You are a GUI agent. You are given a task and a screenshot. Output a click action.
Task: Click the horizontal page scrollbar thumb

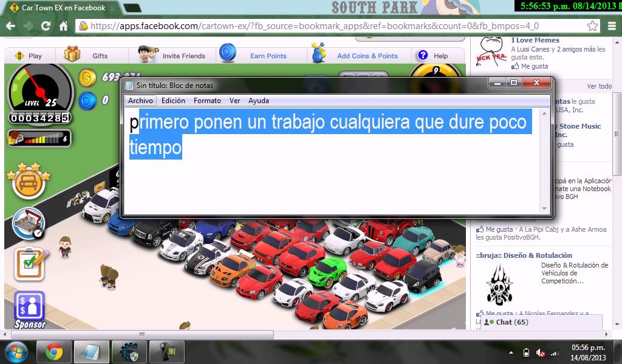(x=142, y=334)
